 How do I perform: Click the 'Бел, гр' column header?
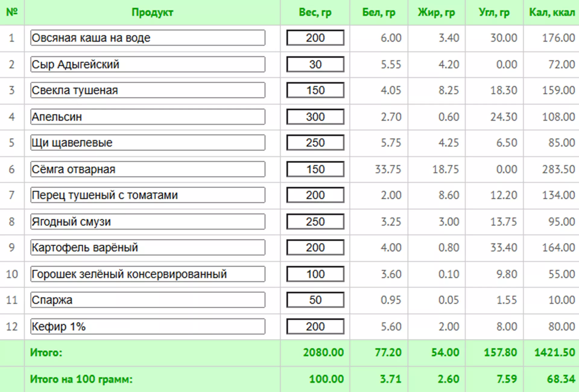[379, 12]
